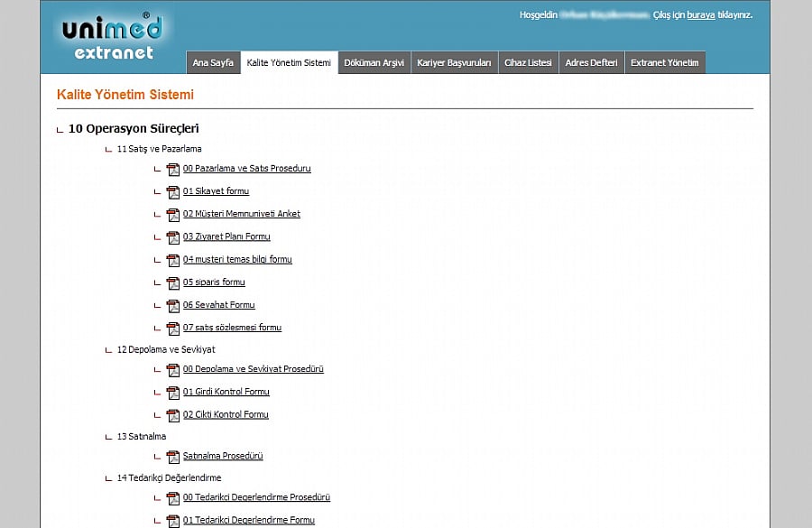Open the 00 Pazarlama ve Satış Proseduru link

coord(246,169)
